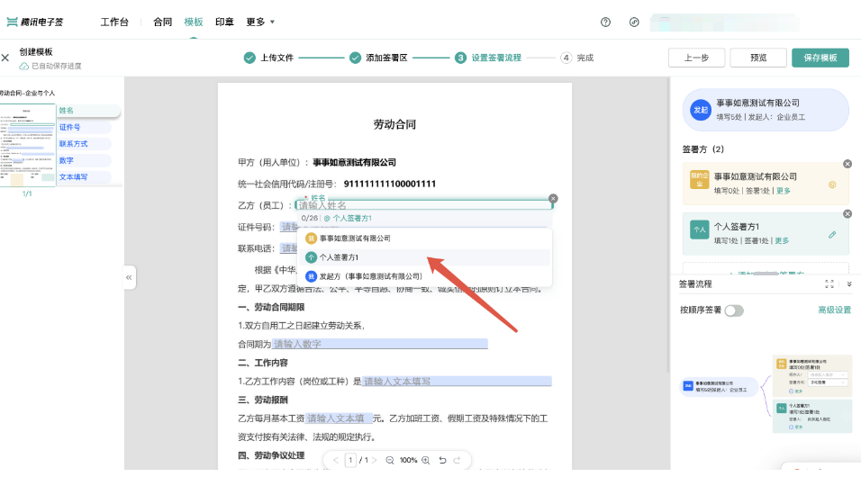Select the 证件号 field in sidebar list
The image size is (861, 504).
(85, 128)
